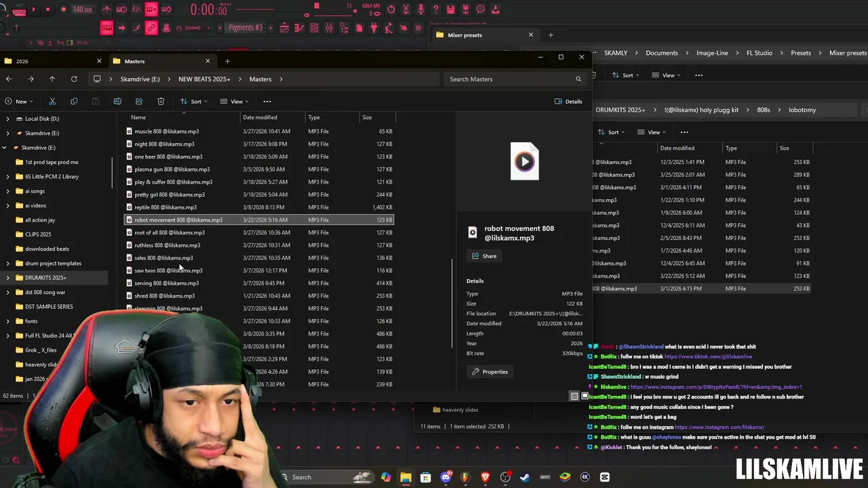Toggle the FL Studio metronome icon

coord(106,9)
